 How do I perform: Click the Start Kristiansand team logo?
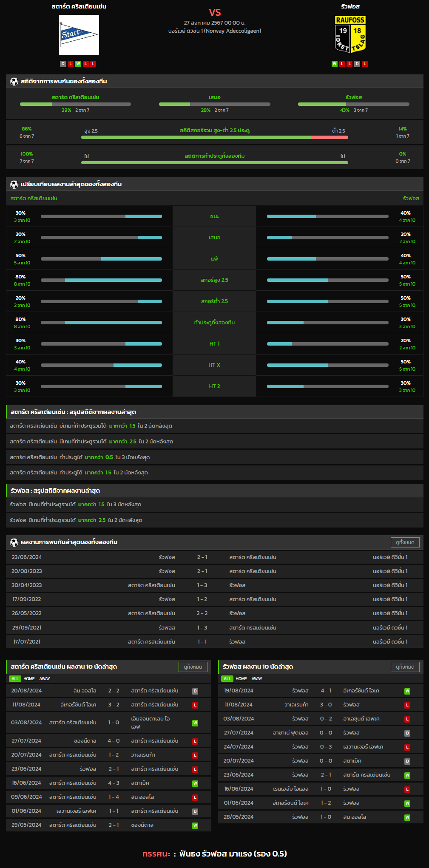tap(79, 35)
